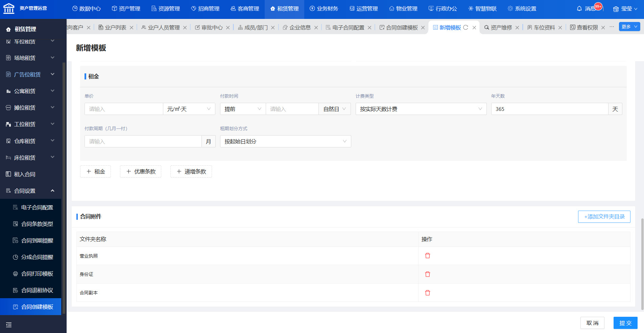Image resolution: width=644 pixels, height=333 pixels.
Task: Click the 提交 button
Action: [625, 323]
